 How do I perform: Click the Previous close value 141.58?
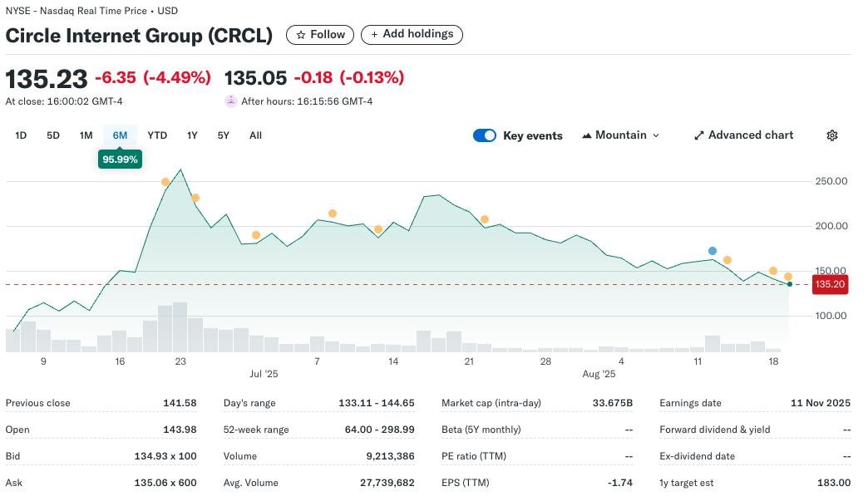point(180,403)
